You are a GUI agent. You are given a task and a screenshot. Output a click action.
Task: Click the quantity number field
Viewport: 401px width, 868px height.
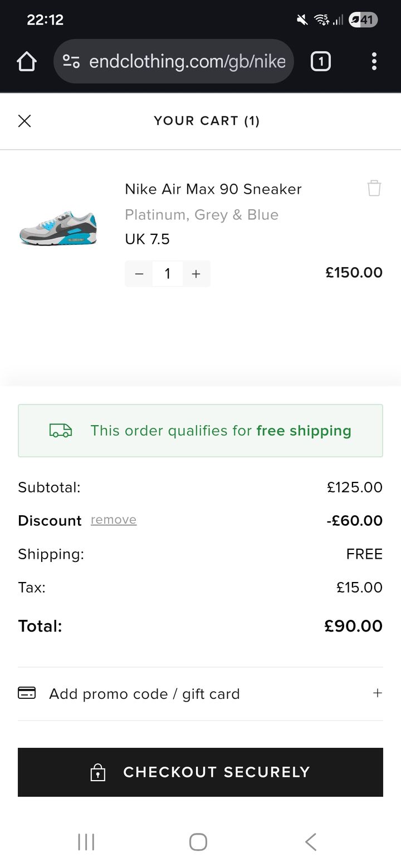(168, 274)
